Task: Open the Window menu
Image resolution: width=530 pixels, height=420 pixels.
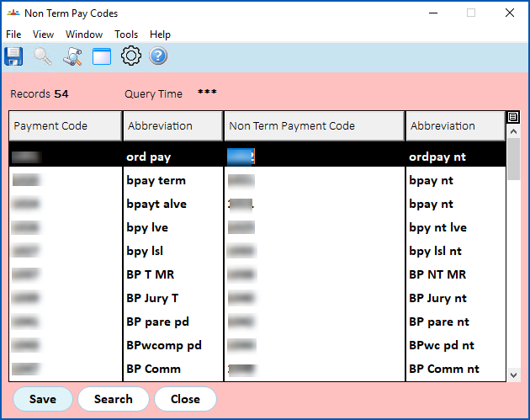Action: click(84, 35)
